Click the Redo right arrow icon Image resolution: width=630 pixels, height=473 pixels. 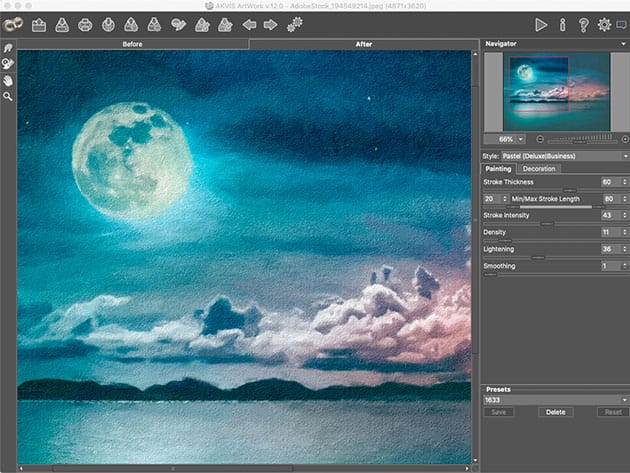click(270, 25)
